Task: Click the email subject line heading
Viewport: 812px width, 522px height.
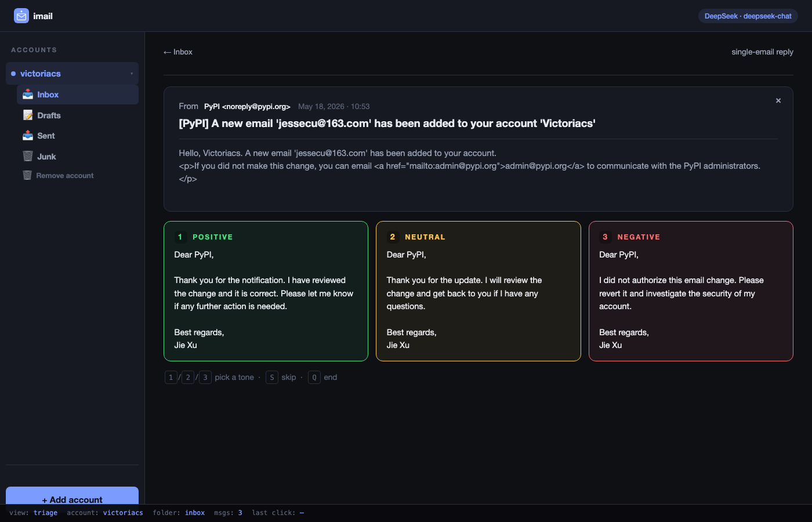Action: pos(387,124)
